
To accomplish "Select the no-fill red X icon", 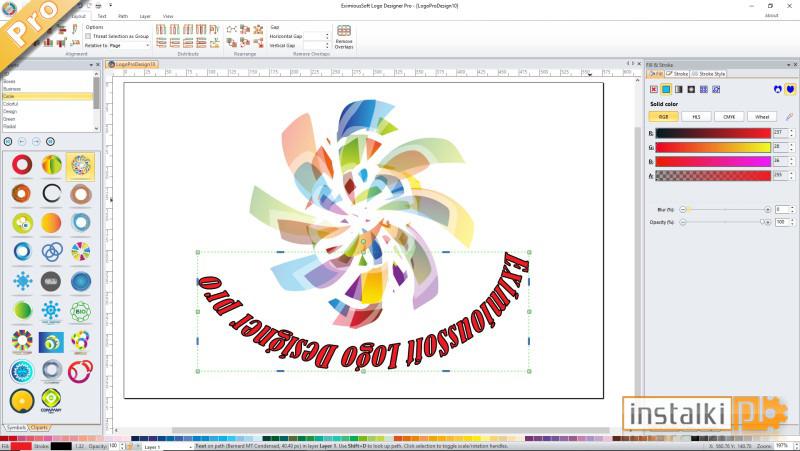I will (654, 89).
